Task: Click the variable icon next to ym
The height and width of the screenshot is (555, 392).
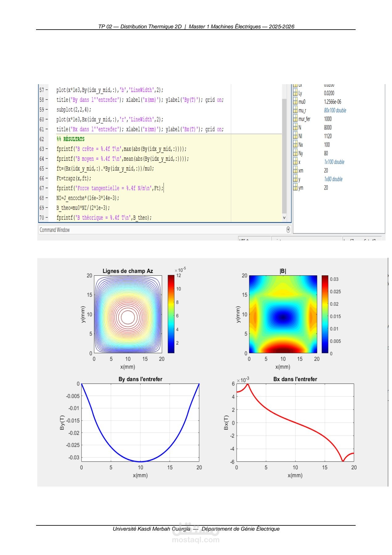Action: coord(295,187)
